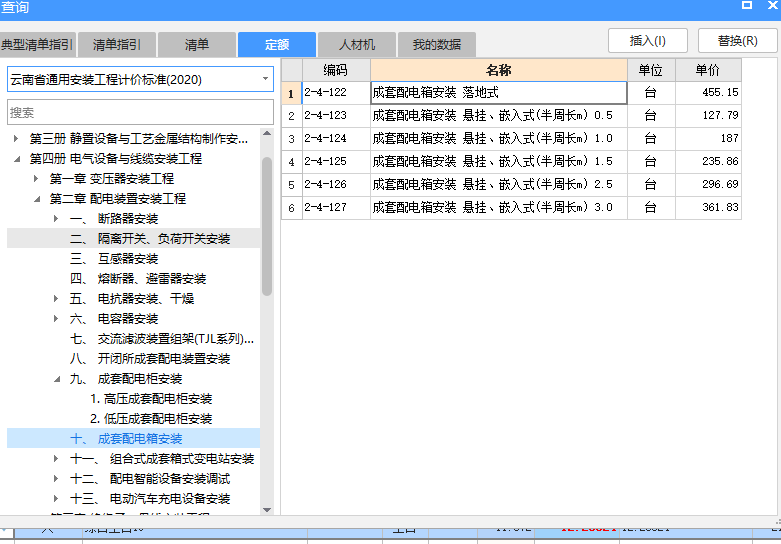Viewport: 781px width, 544px height.
Task: Select 十、成套配电箱安装 tree item
Action: tap(133, 438)
